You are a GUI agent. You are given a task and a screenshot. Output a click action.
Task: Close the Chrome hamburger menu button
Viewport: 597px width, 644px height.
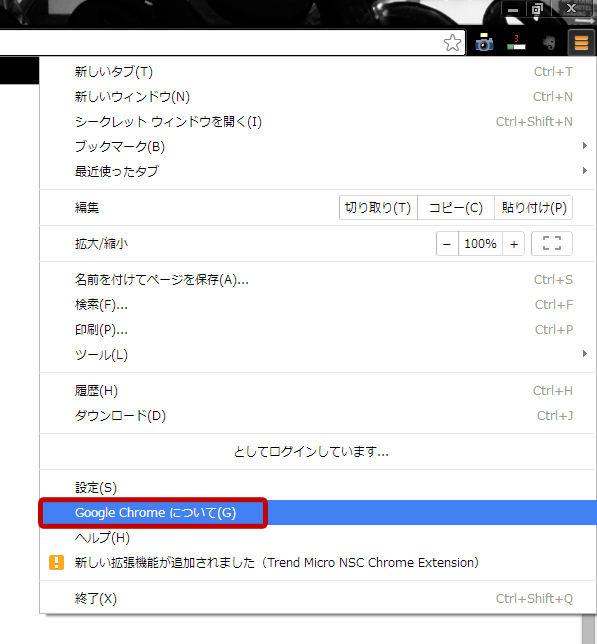[x=581, y=42]
